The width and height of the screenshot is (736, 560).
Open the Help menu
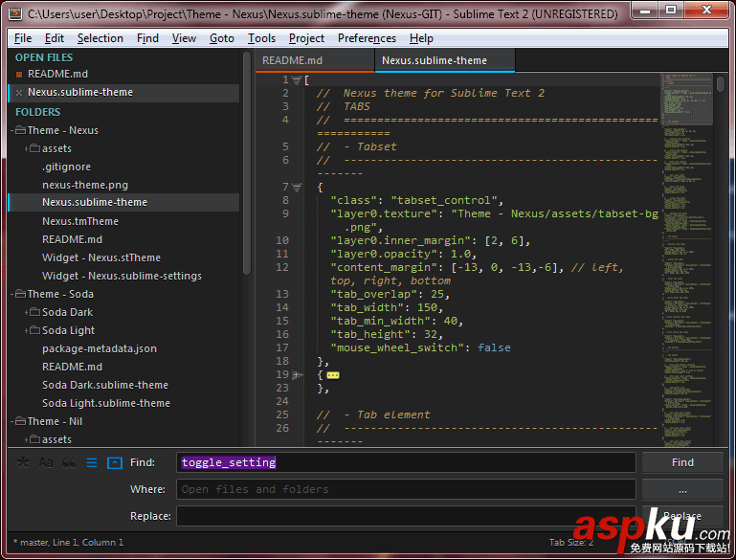[x=421, y=38]
